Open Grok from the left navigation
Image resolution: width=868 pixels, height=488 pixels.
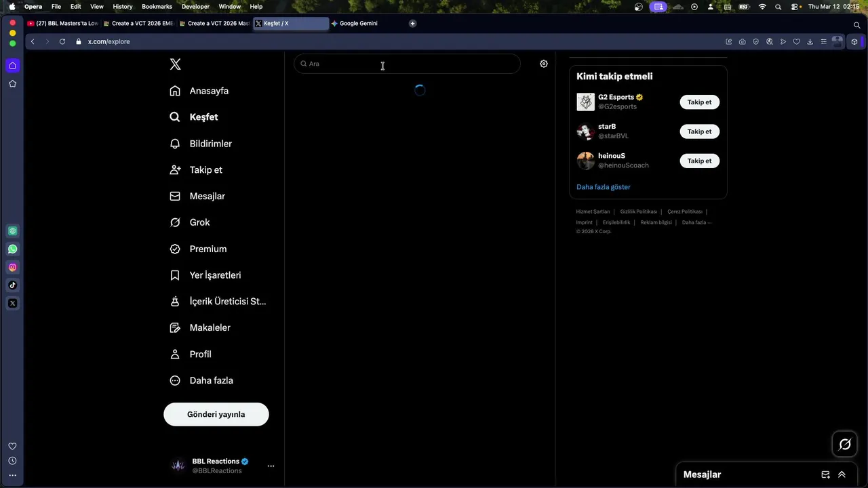(190, 222)
